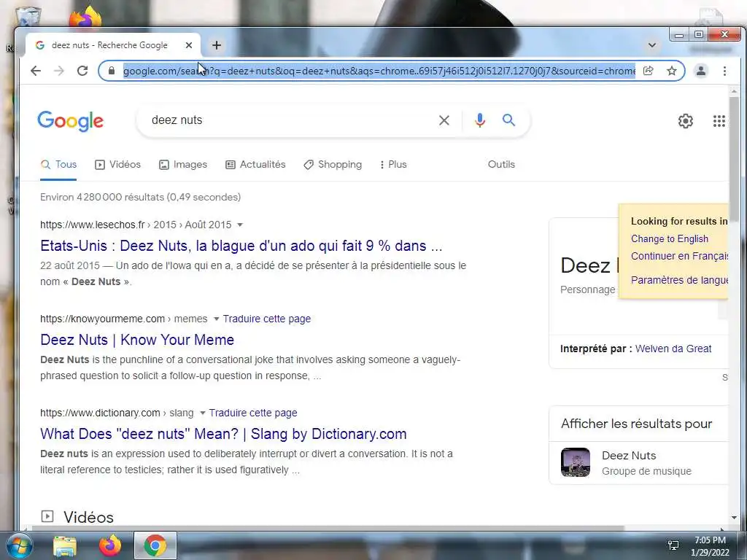Click the Change to English link
This screenshot has height=560, width=747.
click(x=670, y=238)
